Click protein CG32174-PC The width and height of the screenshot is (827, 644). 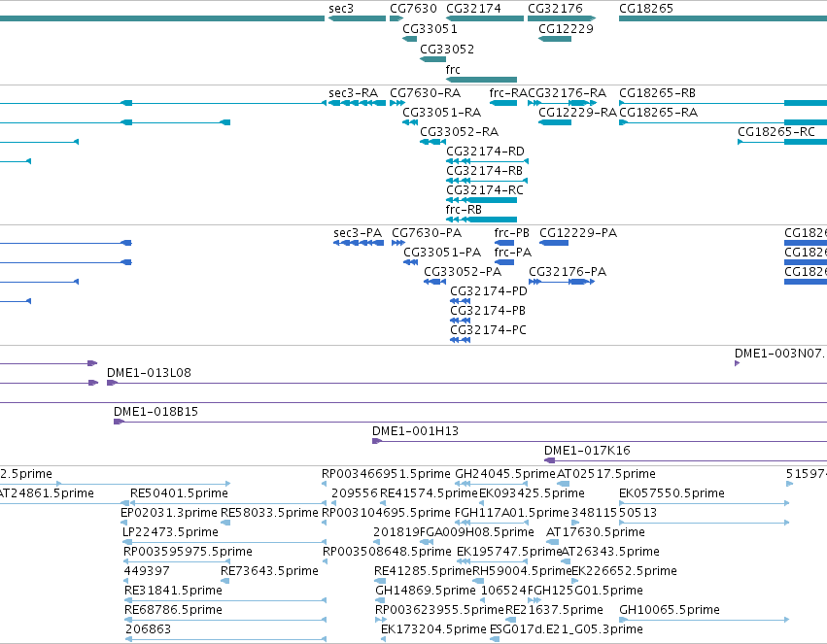tap(460, 340)
